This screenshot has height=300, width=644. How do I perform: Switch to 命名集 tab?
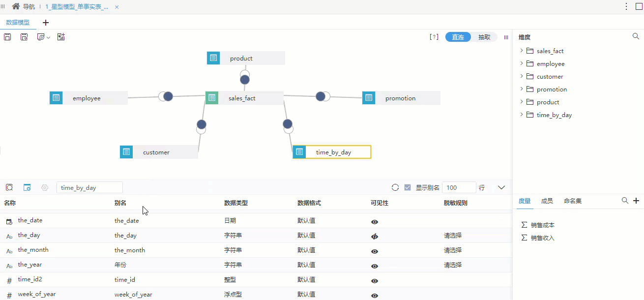tap(573, 201)
